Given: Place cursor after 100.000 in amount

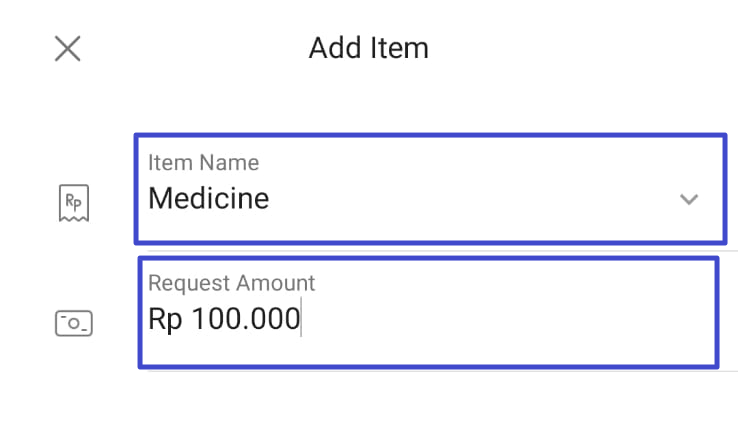Looking at the screenshot, I should (301, 319).
